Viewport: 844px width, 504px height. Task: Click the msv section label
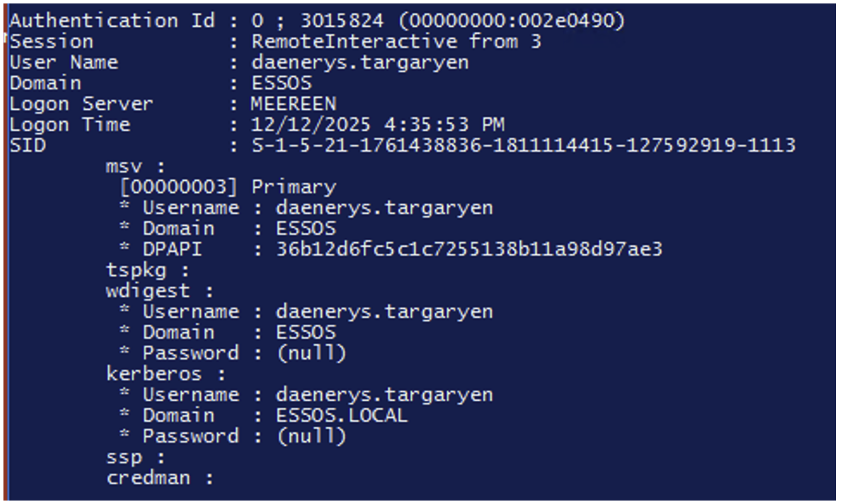tap(124, 166)
